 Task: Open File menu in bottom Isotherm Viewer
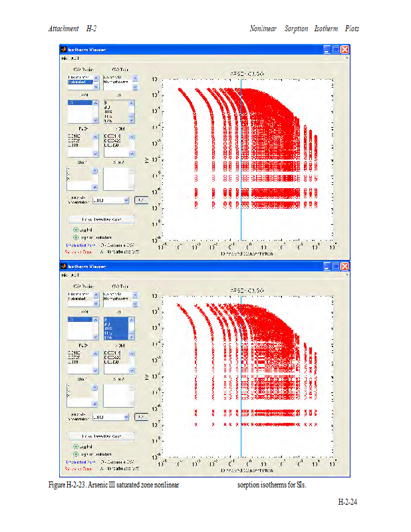(x=65, y=275)
